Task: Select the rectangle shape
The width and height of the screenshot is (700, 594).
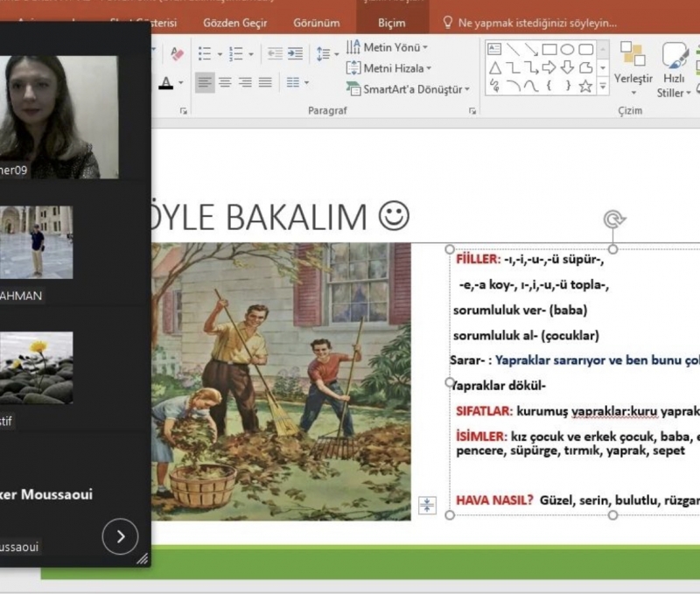Action: coord(549,49)
